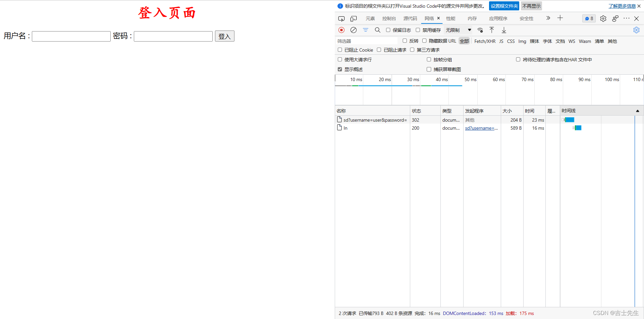This screenshot has width=644, height=319.
Task: Enable Disable cache checkbox (禁用缓存)
Action: [418, 30]
